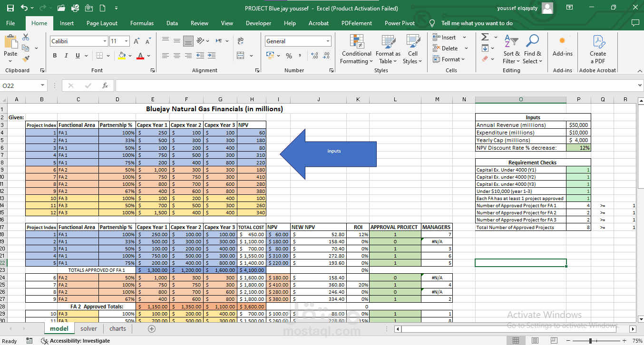This screenshot has width=644, height=345.
Task: Open the font size dropdown
Action: click(x=126, y=41)
